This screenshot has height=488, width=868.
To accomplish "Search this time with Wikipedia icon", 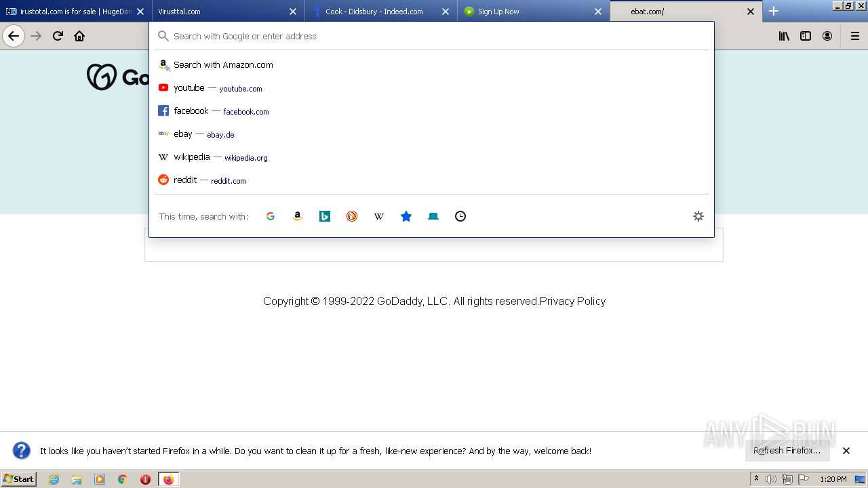I will (x=379, y=216).
